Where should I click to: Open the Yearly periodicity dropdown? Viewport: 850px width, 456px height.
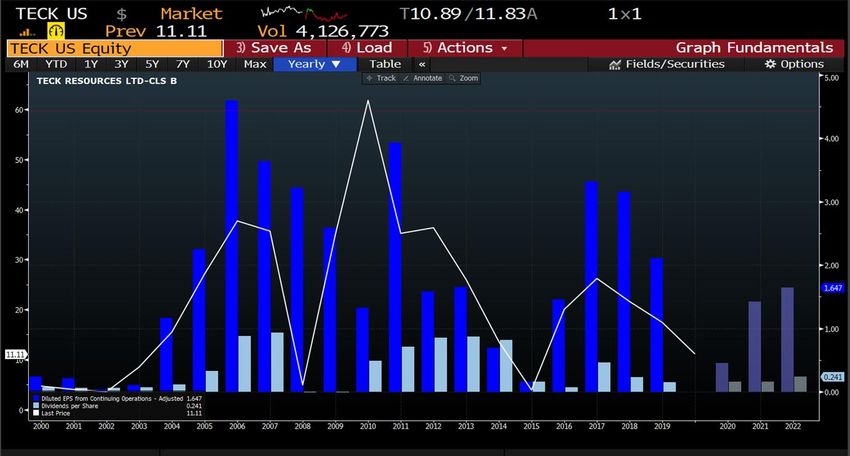315,64
